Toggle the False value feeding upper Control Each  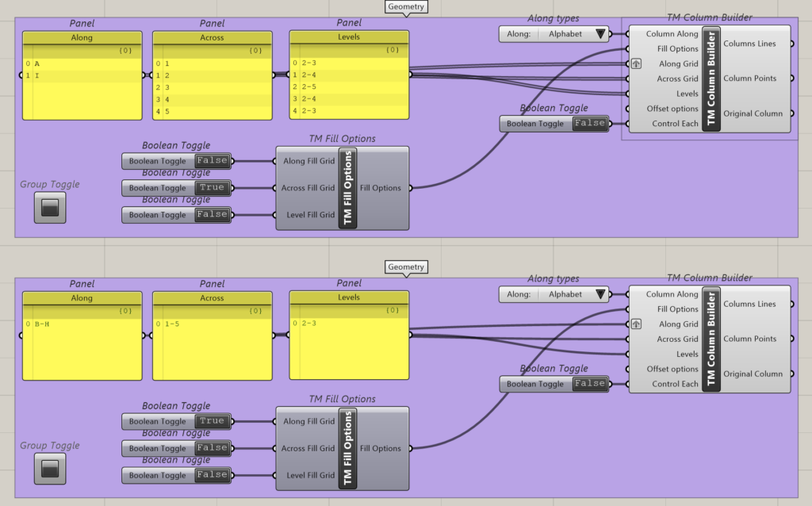point(590,124)
